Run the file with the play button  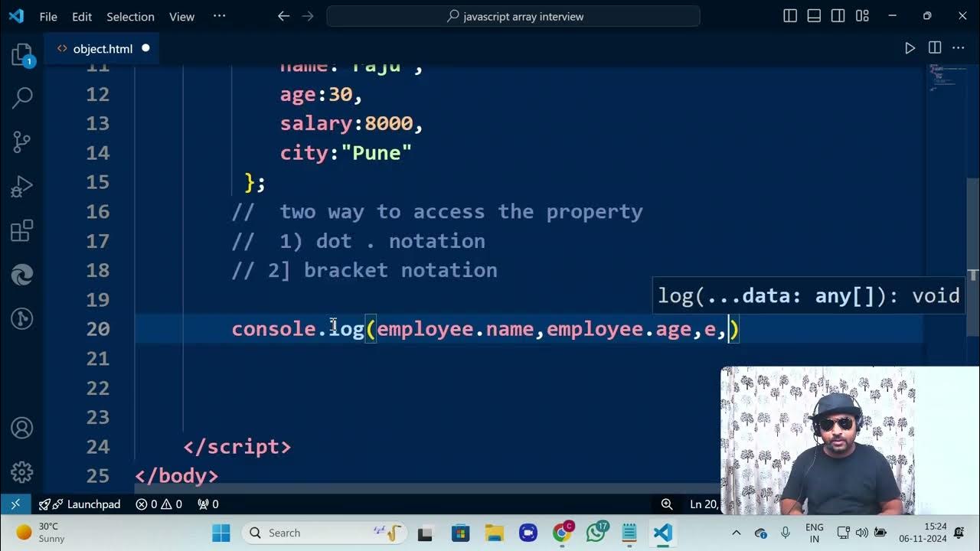pyautogui.click(x=910, y=48)
